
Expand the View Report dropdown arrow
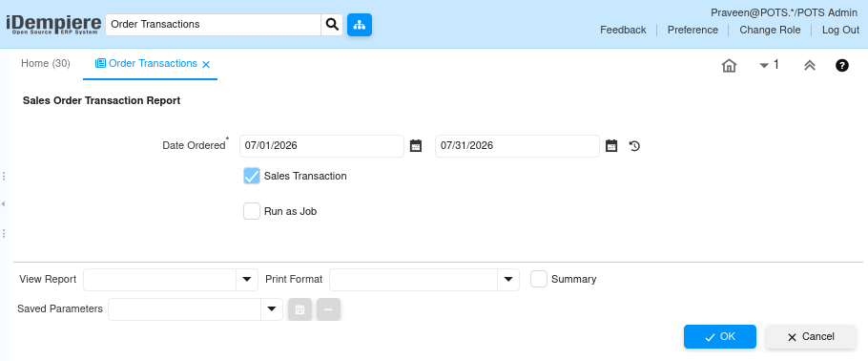[x=247, y=280]
